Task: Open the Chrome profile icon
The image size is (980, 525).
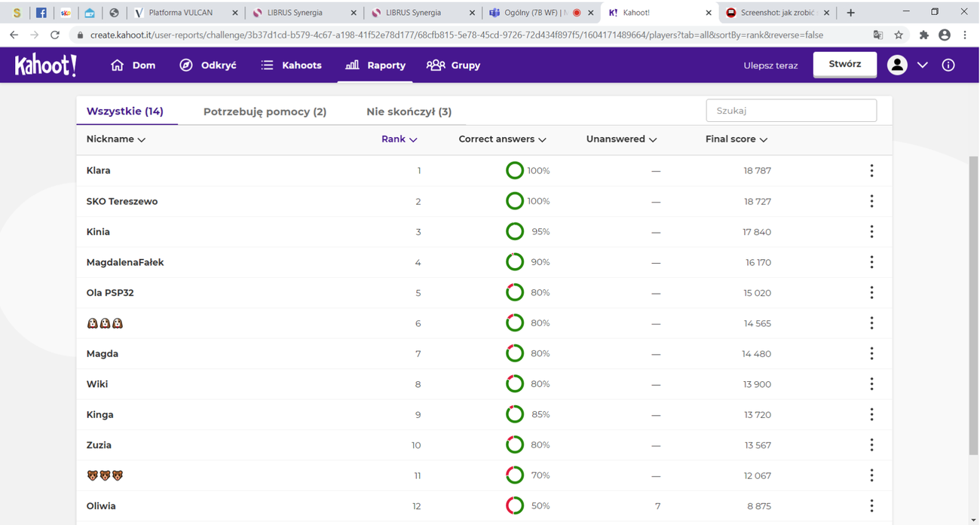Action: (945, 35)
